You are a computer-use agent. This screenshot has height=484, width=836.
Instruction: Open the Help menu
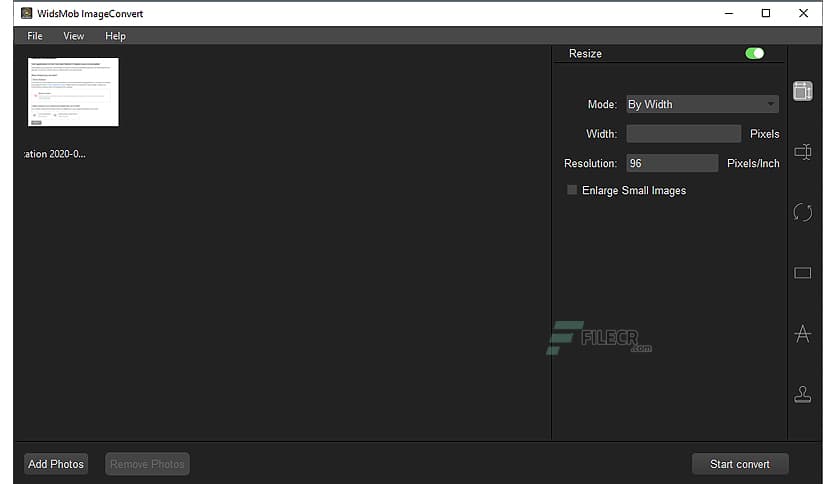(x=115, y=36)
